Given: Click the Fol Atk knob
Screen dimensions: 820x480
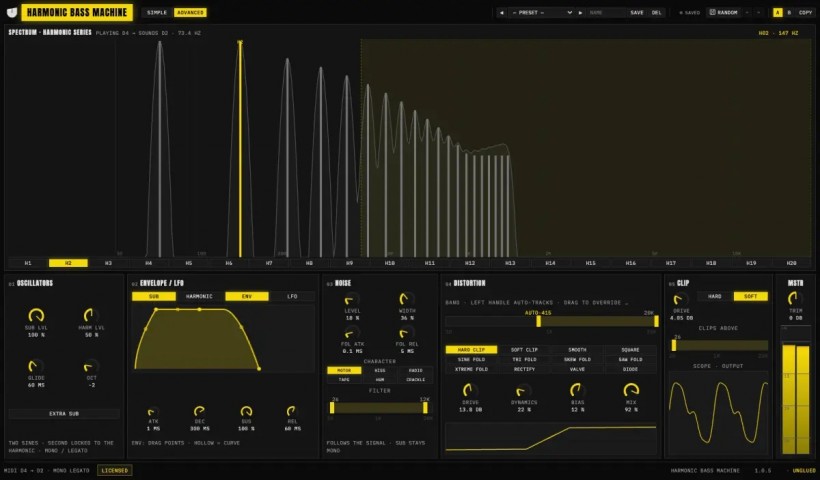Looking at the screenshot, I should pyautogui.click(x=352, y=333).
